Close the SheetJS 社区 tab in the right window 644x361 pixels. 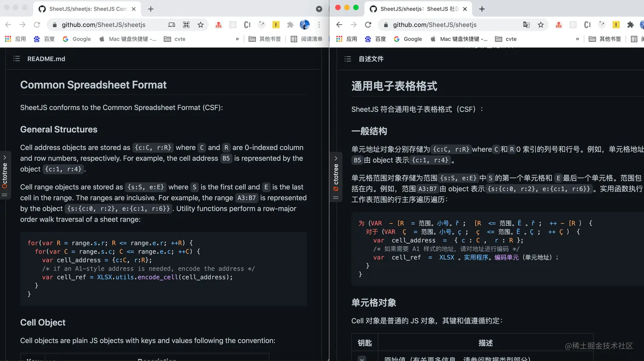[x=465, y=9]
